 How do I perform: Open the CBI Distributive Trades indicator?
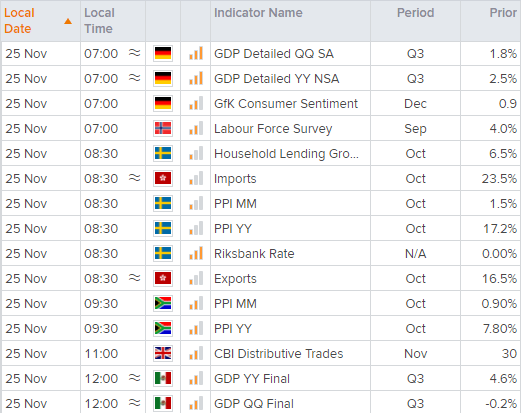[278, 353]
